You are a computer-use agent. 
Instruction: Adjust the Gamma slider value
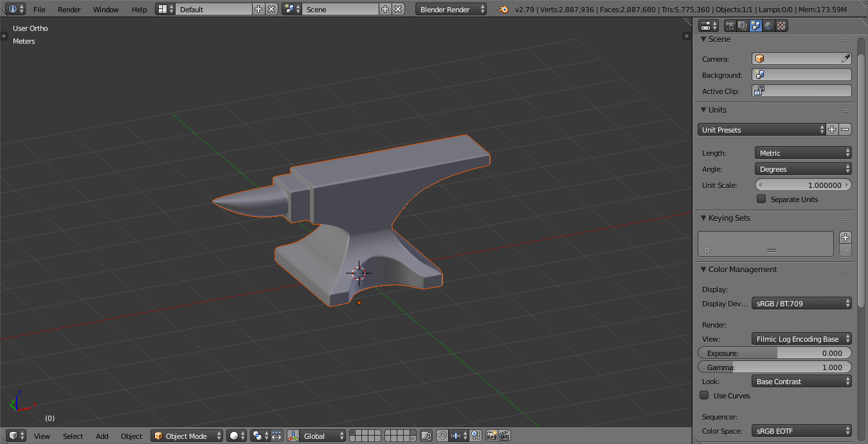coord(773,367)
